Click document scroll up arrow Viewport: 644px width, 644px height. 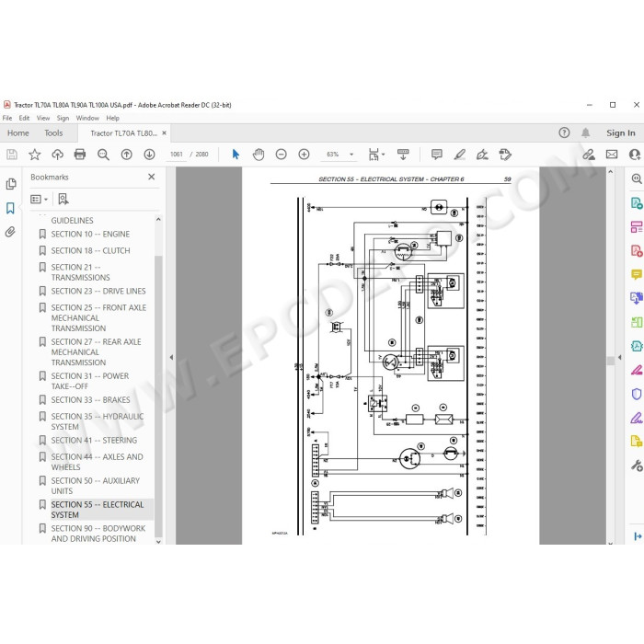(x=611, y=172)
